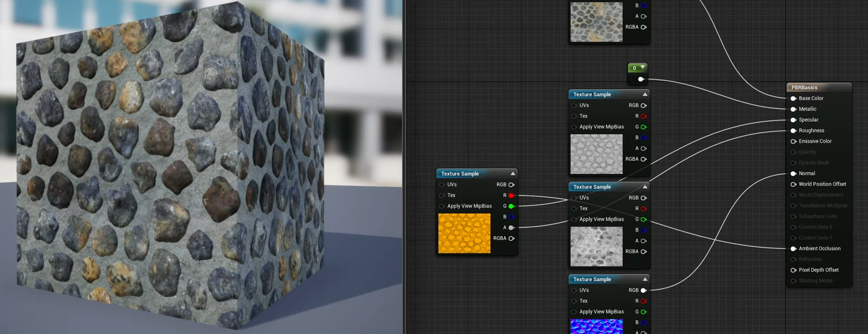
Task: Select the mottled black-and-white texture thumbnail
Action: pos(596,247)
